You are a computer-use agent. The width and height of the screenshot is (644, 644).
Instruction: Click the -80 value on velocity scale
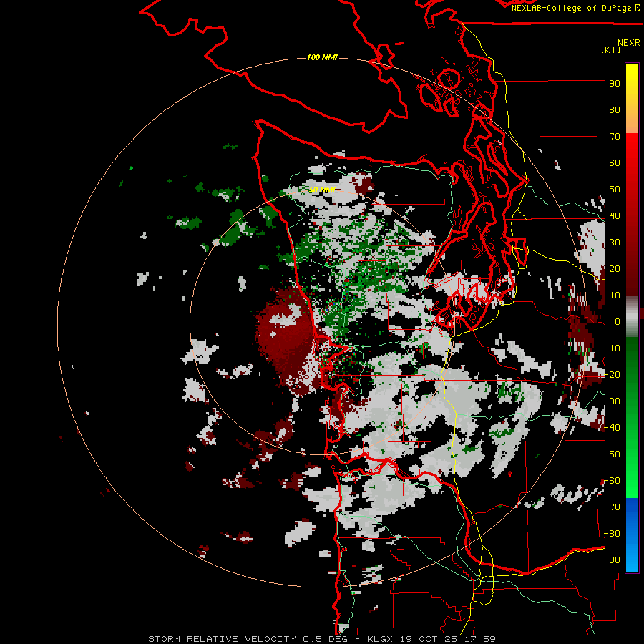tap(612, 534)
